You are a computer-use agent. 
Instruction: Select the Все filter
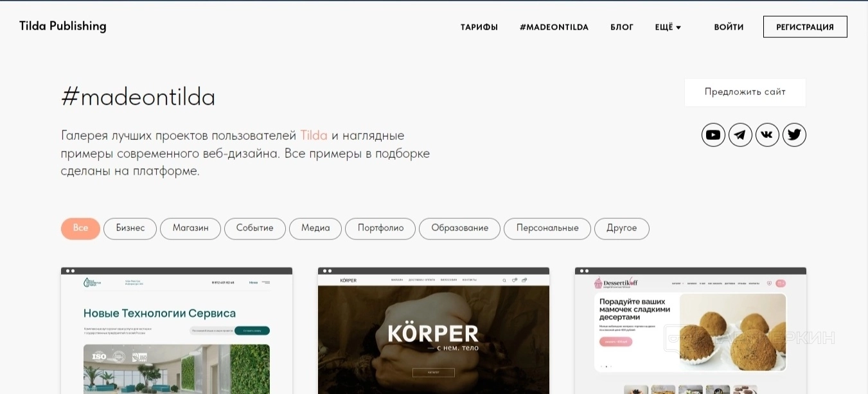coord(80,228)
